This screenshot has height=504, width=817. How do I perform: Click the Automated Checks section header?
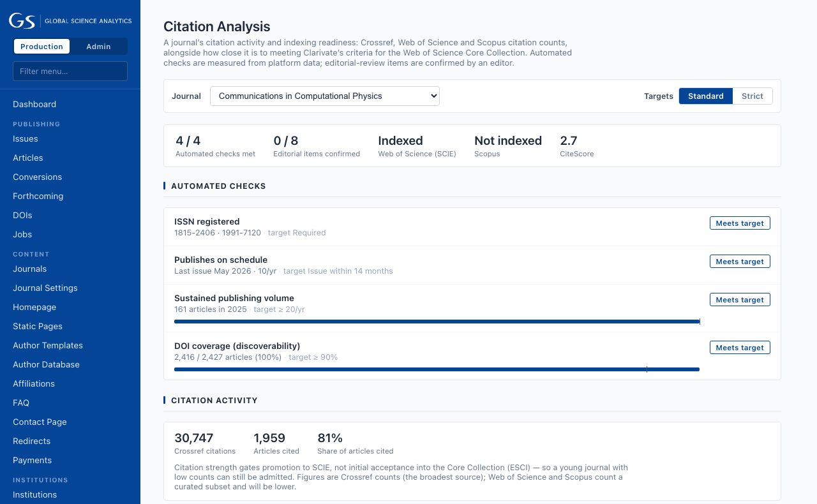coord(218,186)
